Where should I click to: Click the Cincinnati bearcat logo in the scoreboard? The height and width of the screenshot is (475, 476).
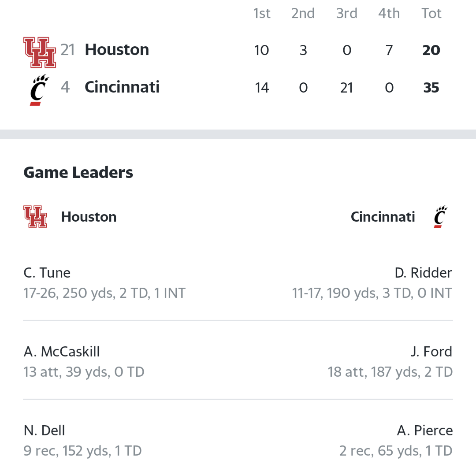pyautogui.click(x=40, y=90)
